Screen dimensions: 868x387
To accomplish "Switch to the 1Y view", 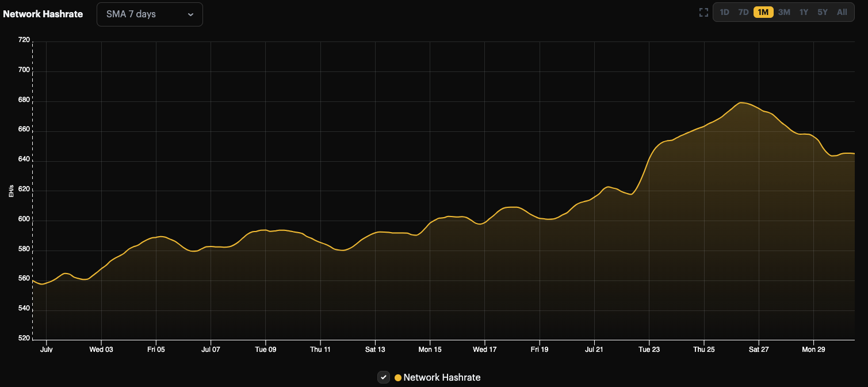I will pos(803,12).
